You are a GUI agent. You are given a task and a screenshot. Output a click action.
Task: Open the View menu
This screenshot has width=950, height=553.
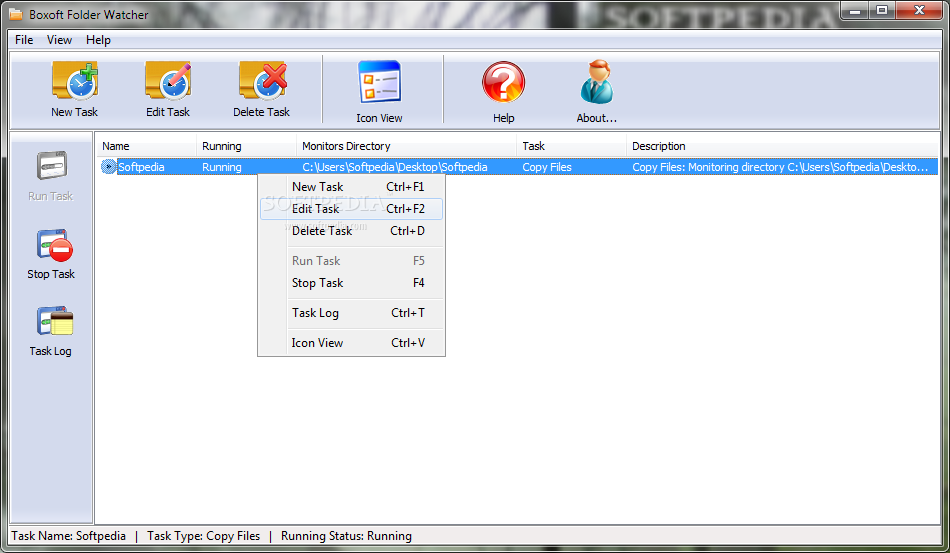click(x=59, y=40)
